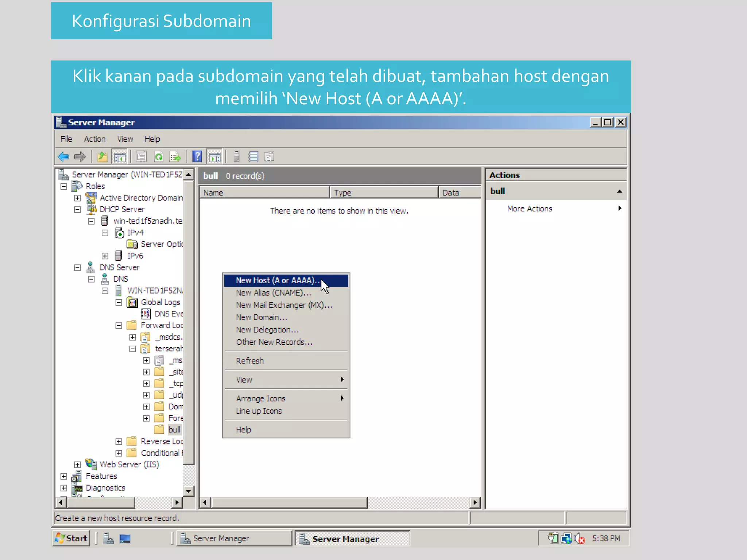The width and height of the screenshot is (747, 560).
Task: Open the Action menu in menu bar
Action: [94, 139]
